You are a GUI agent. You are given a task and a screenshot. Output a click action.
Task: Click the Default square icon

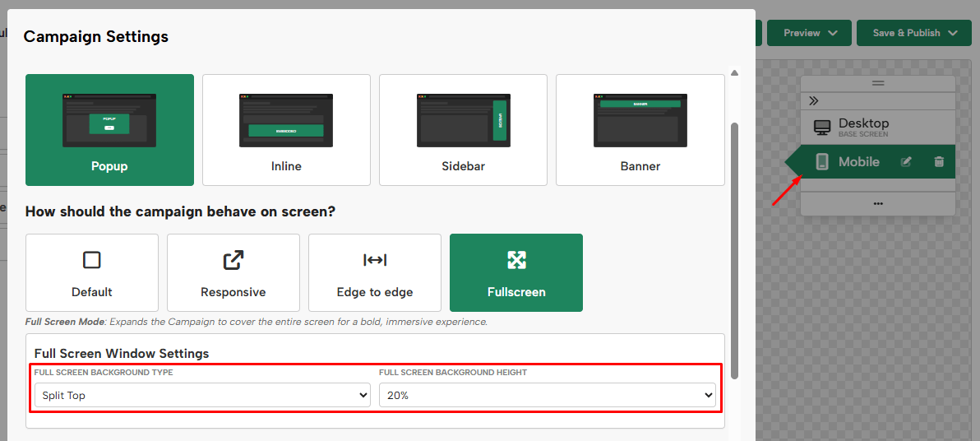click(x=92, y=260)
